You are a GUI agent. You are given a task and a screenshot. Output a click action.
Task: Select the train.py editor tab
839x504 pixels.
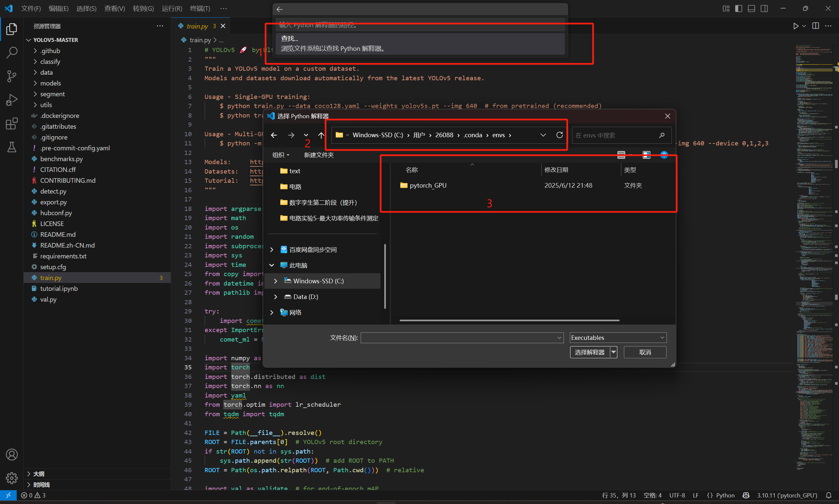197,26
